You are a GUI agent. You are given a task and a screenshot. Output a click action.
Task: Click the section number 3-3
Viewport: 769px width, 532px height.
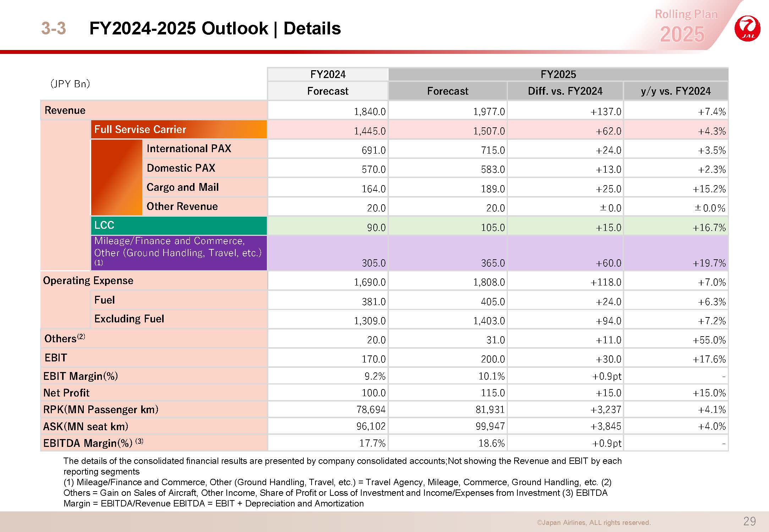[53, 28]
